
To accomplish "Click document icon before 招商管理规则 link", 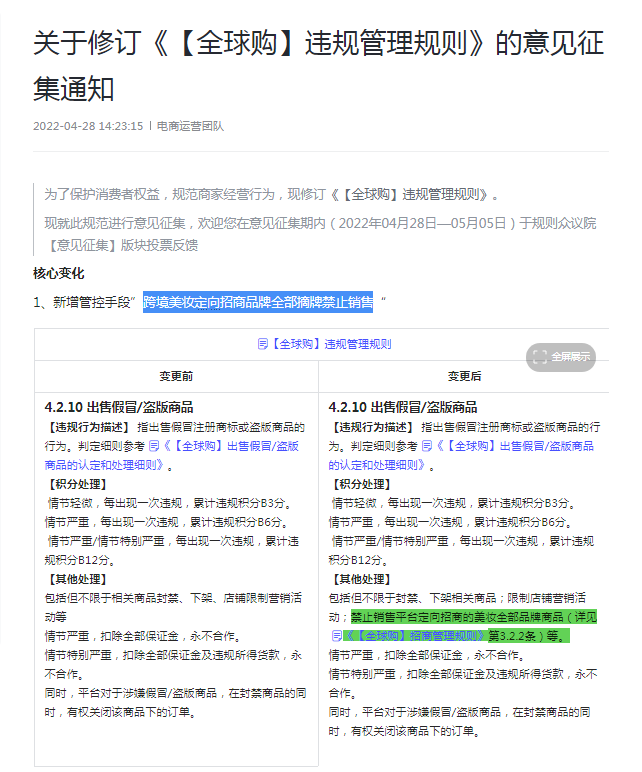I will [337, 636].
